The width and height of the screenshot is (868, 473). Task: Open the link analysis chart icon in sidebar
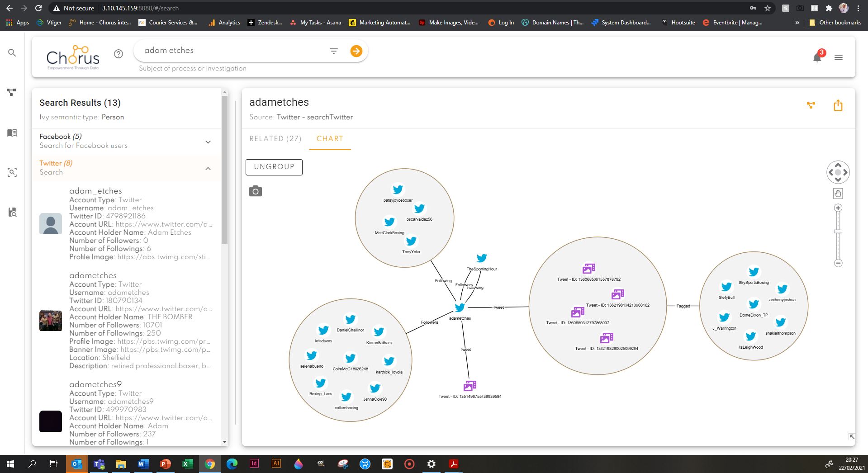[x=12, y=93]
